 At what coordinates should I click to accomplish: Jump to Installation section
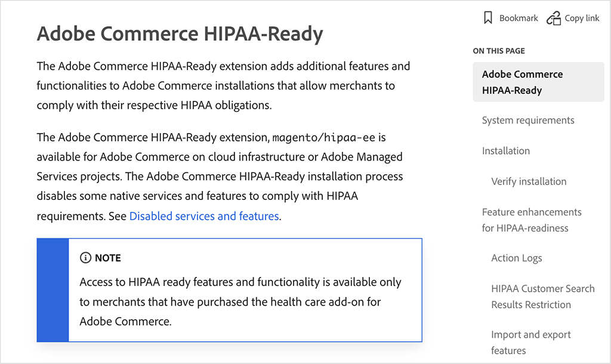click(x=506, y=151)
